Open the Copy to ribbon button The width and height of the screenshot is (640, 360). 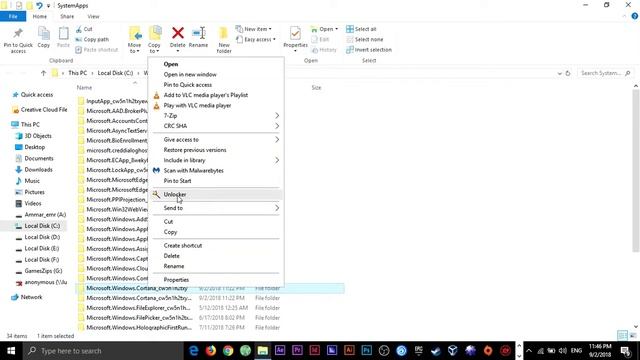pyautogui.click(x=154, y=40)
